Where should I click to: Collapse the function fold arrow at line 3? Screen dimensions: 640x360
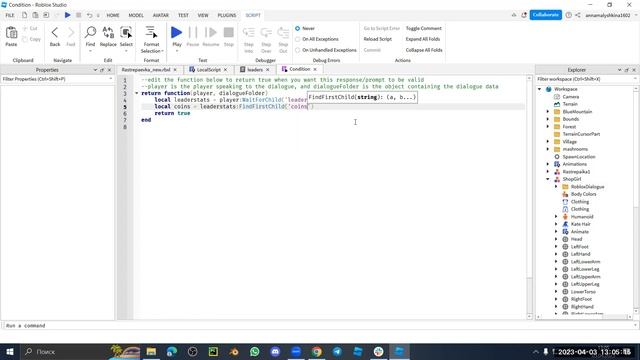(x=137, y=93)
